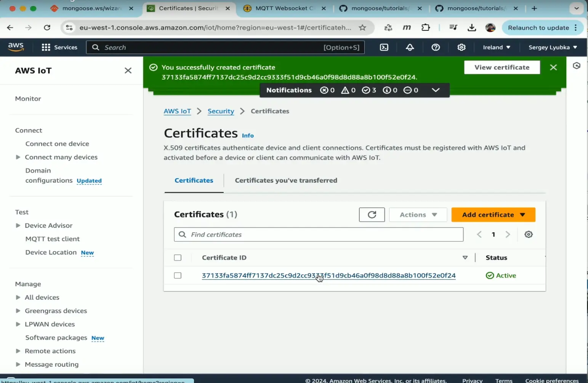The width and height of the screenshot is (588, 383).
Task: Expand Device Advisor section
Action: click(18, 225)
